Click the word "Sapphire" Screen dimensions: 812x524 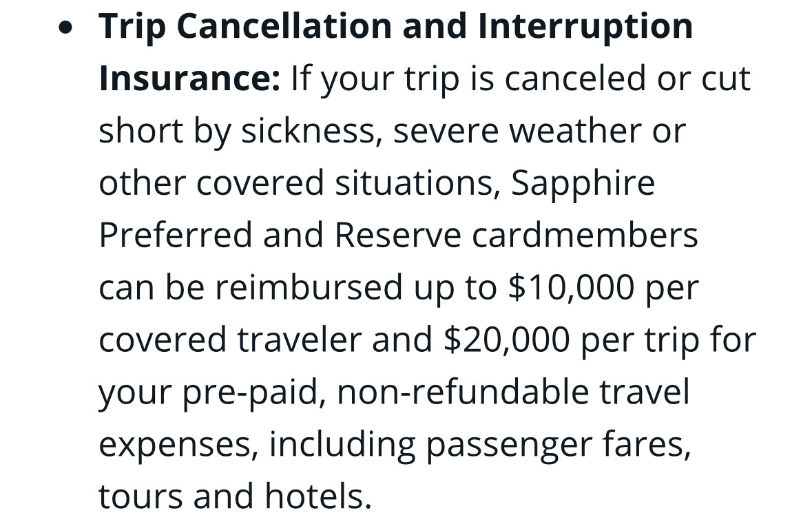coord(583,184)
